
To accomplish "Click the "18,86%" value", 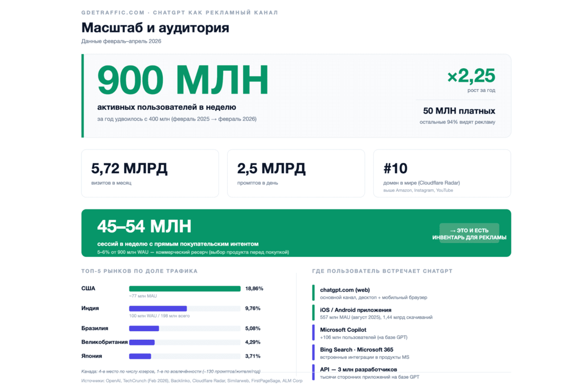I will [x=254, y=288].
